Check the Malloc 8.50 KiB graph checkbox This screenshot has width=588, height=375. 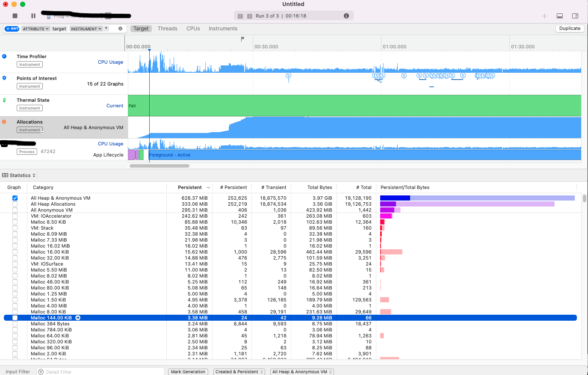coord(15,222)
